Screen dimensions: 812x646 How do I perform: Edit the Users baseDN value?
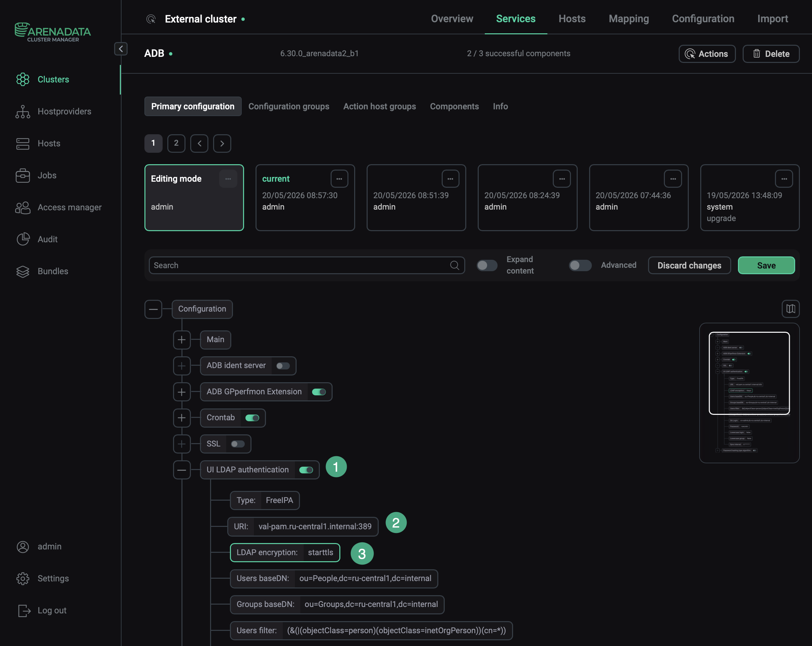point(365,579)
